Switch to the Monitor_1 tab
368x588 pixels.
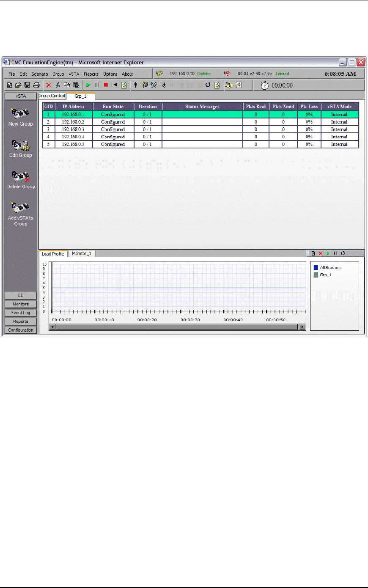[81, 253]
